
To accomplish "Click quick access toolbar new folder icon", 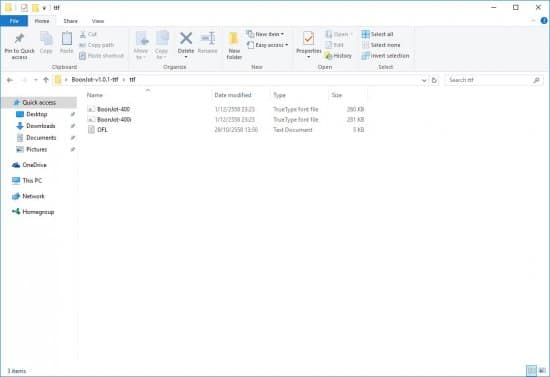I will pyautogui.click(x=35, y=8).
